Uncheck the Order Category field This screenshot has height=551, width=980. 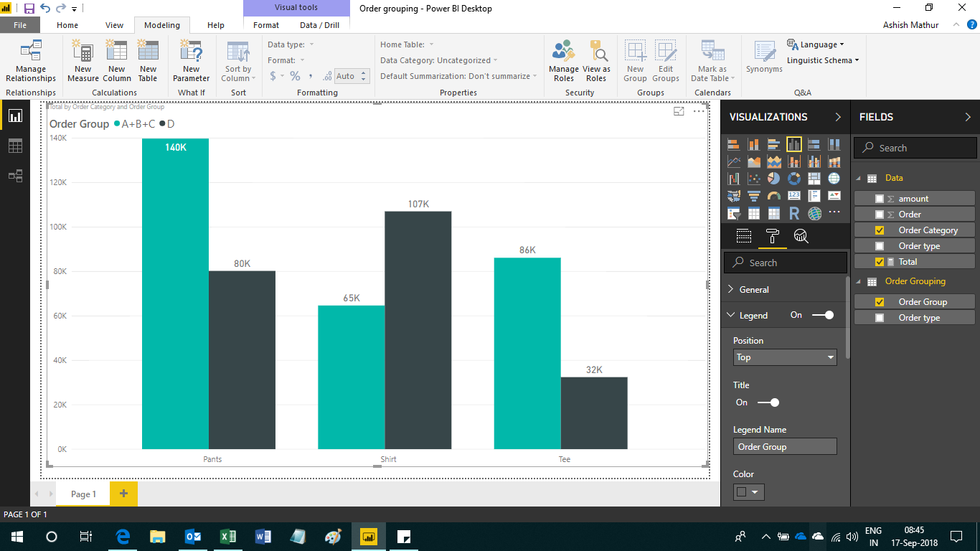pos(880,230)
